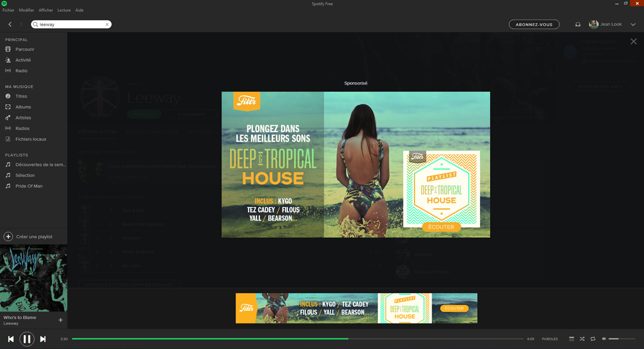644x349 pixels.
Task: Click ÉCOUTER on the playlist ad
Action: pos(441,227)
